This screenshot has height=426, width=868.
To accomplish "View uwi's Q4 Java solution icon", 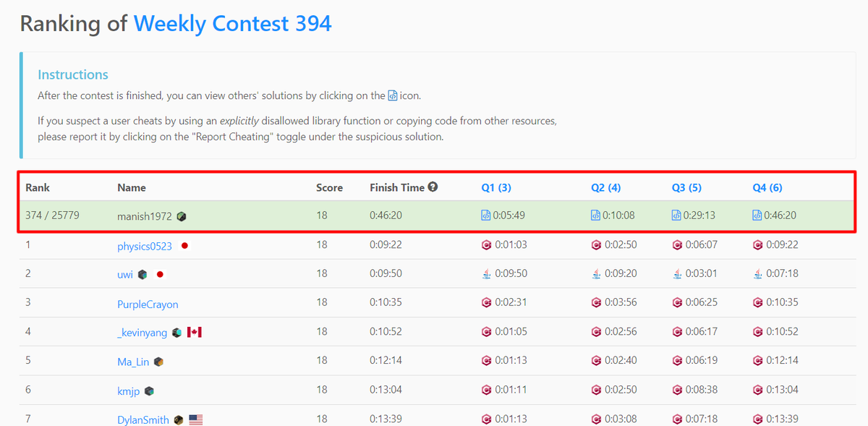I will [757, 273].
